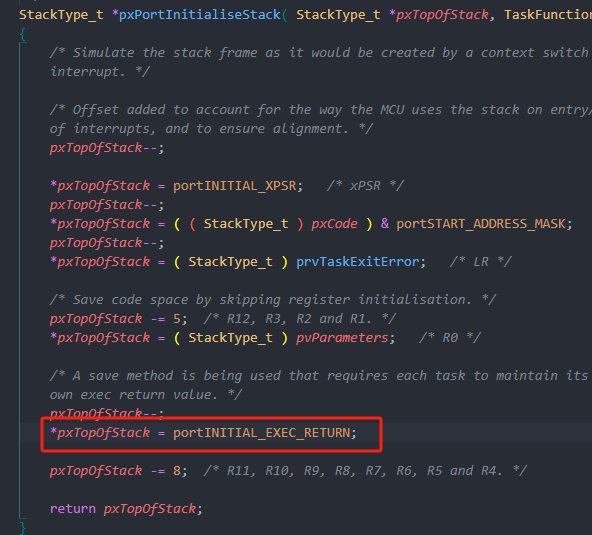Click the StackType_t cast before pvParameters
This screenshot has height=535, width=592.
[230, 338]
